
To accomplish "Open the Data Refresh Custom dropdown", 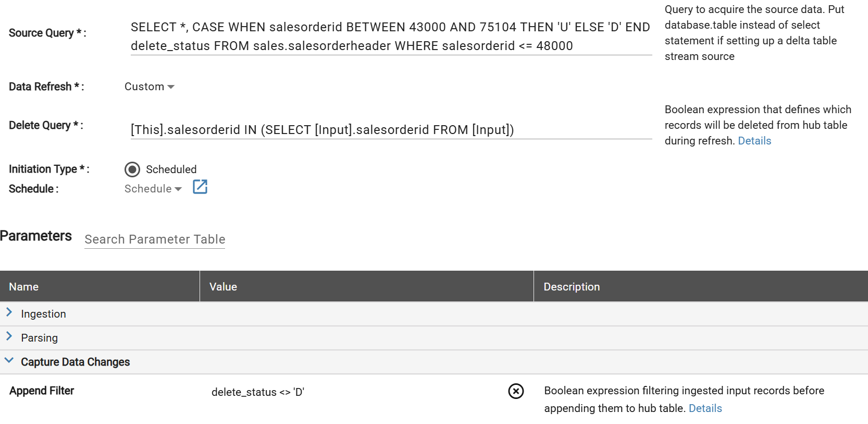I will [150, 87].
